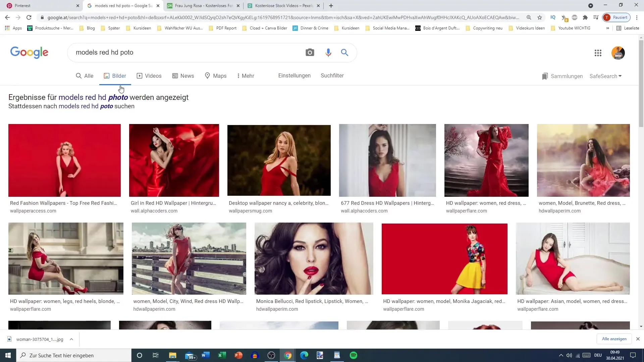644x362 pixels.
Task: Click the Google account profile icon
Action: point(619,53)
